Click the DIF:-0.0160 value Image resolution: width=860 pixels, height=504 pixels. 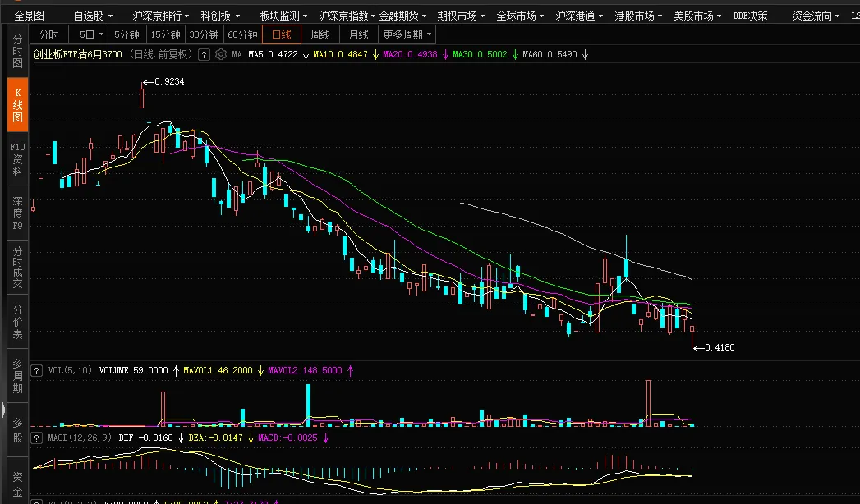tap(145, 438)
